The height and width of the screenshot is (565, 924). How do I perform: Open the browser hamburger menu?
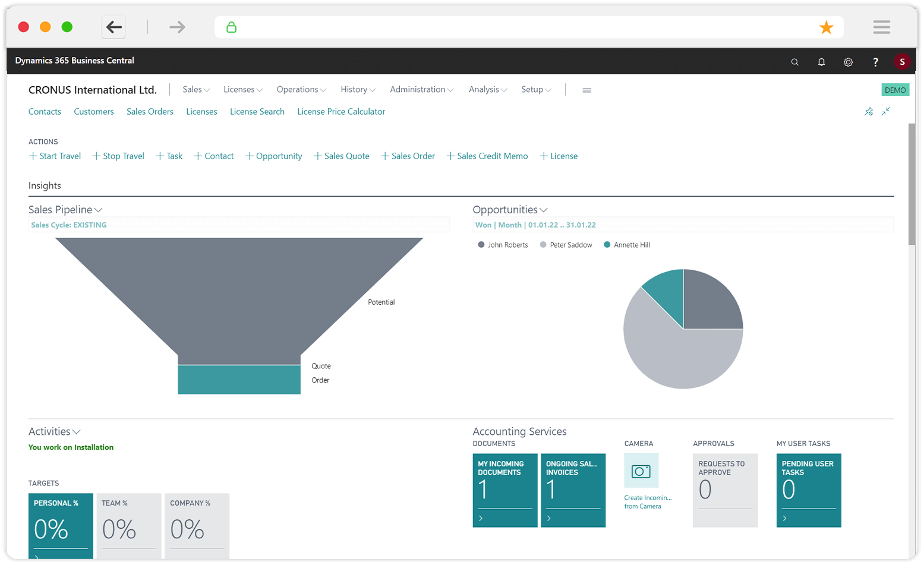click(x=881, y=27)
